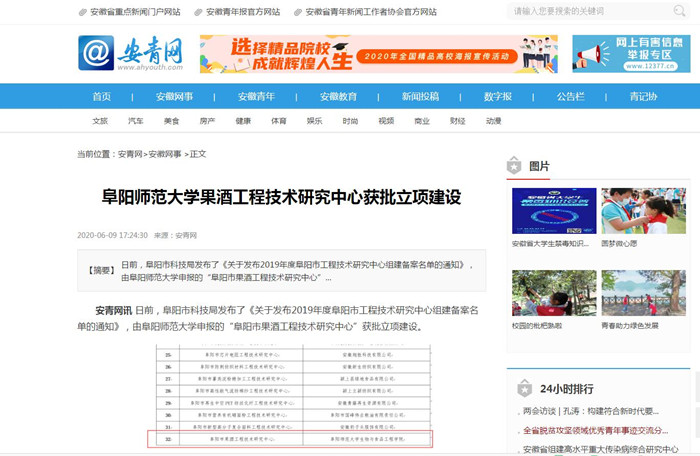Open 青记协 in the blue navigation bar
The width and height of the screenshot is (700, 456).
pyautogui.click(x=643, y=97)
